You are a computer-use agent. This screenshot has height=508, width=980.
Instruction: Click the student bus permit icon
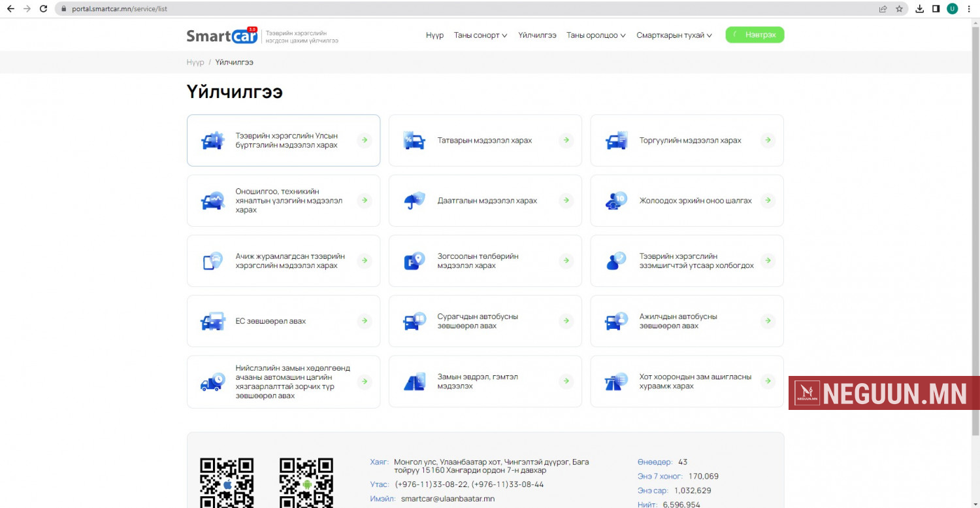pos(414,321)
